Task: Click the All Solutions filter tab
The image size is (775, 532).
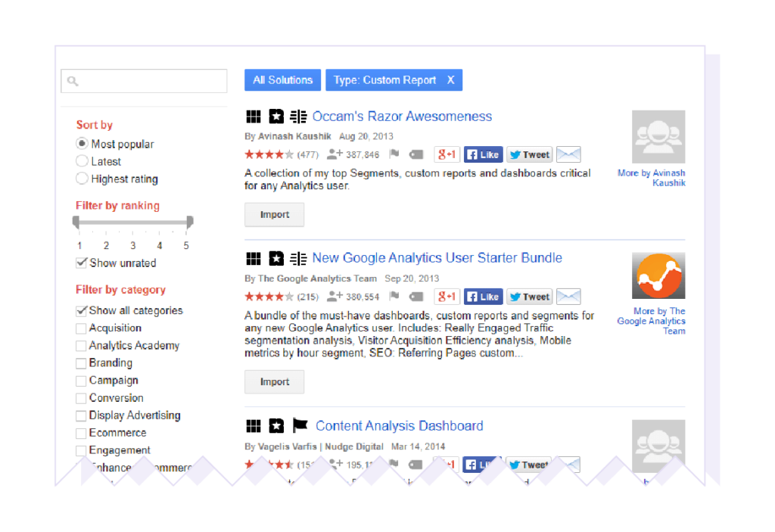Action: click(283, 80)
